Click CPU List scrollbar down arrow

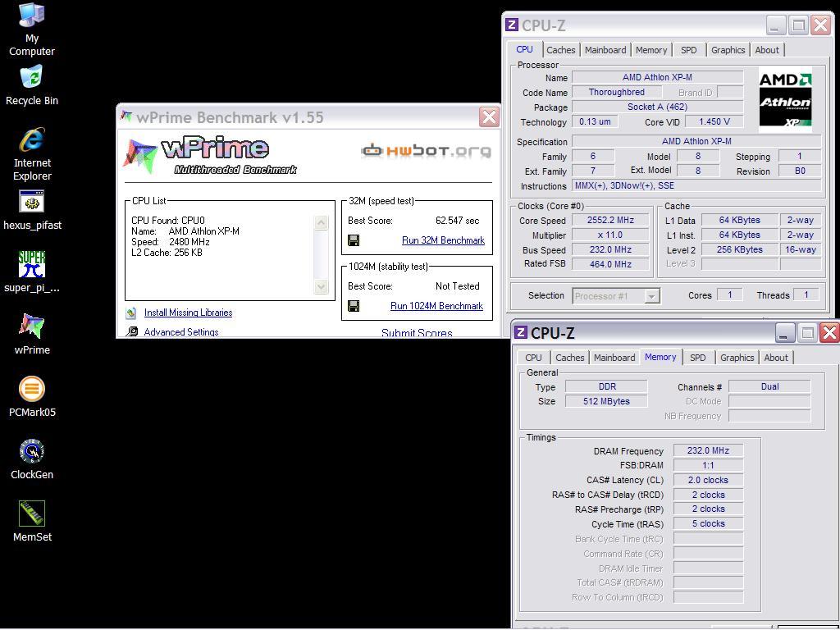321,286
